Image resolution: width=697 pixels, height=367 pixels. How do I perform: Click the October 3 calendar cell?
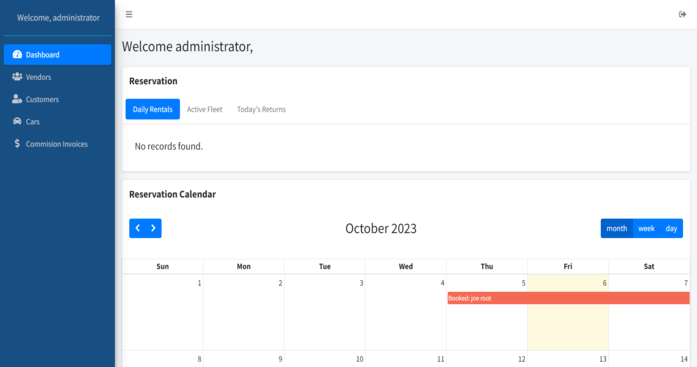pos(325,312)
